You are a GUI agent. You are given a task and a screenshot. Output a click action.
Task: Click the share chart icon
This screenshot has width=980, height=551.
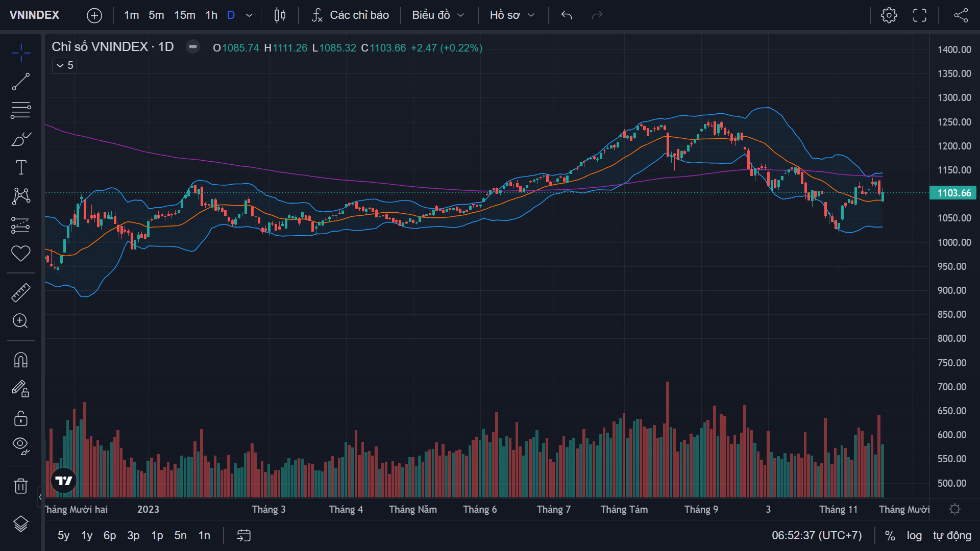(x=961, y=15)
